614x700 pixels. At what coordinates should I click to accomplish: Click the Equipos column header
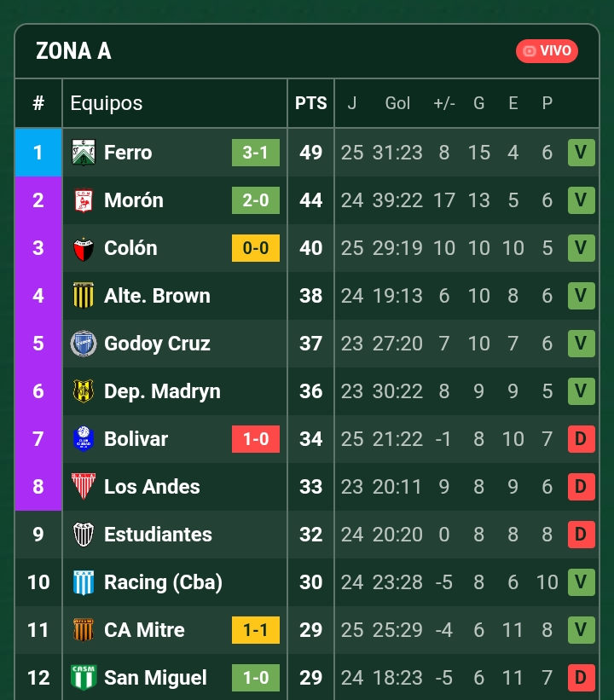point(107,103)
